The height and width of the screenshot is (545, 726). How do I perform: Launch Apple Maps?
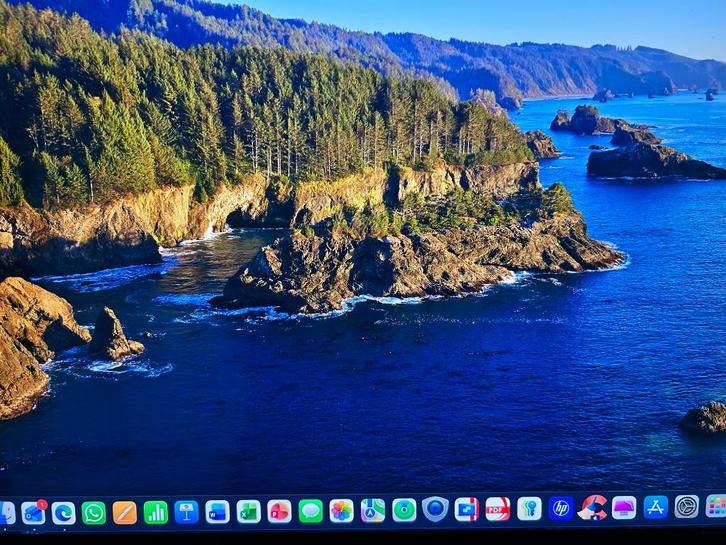point(373,510)
